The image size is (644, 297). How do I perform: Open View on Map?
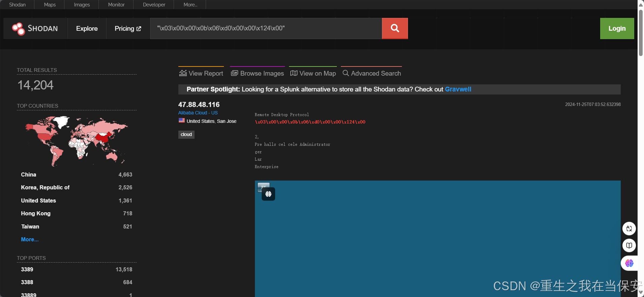(x=313, y=73)
